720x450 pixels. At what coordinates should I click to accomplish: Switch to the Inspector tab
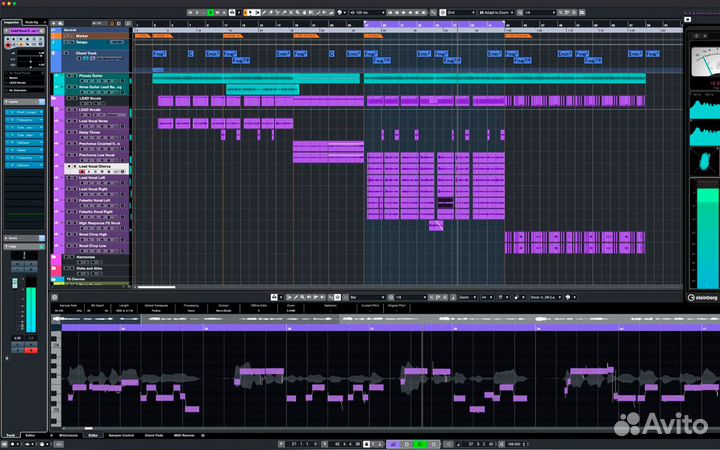click(11, 22)
